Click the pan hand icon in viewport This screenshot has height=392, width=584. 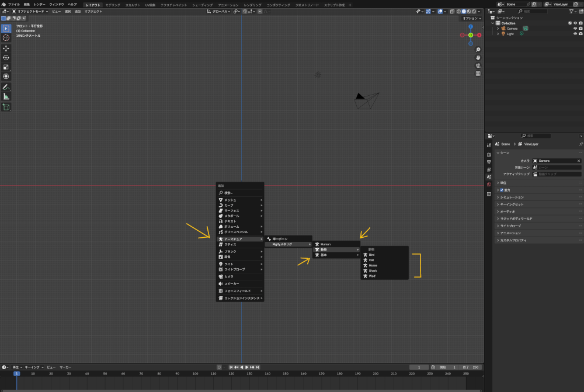pyautogui.click(x=478, y=58)
